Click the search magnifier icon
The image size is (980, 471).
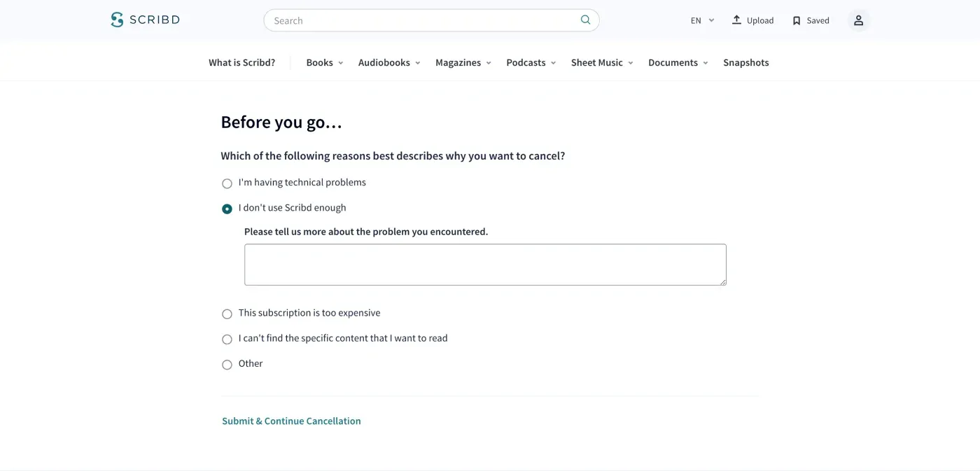pyautogui.click(x=585, y=20)
